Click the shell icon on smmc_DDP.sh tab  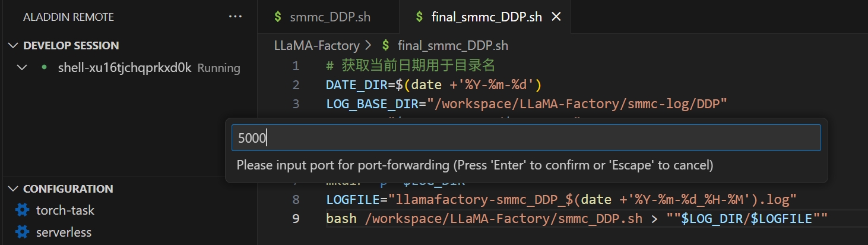pos(277,17)
